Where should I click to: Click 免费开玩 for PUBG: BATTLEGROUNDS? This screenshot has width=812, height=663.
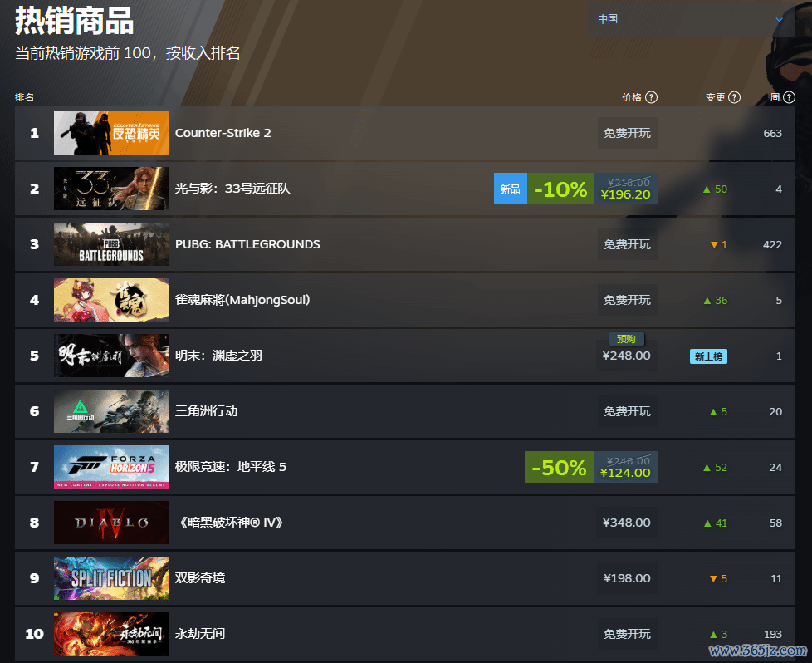click(x=627, y=244)
